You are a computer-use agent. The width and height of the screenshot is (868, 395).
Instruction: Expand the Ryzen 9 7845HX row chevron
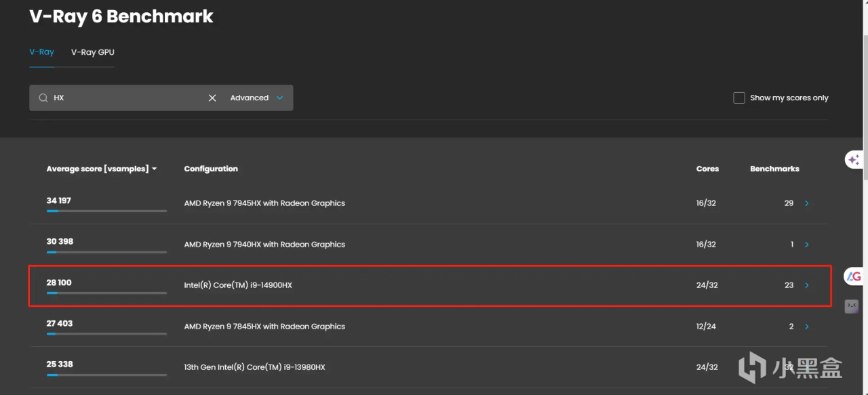click(806, 327)
